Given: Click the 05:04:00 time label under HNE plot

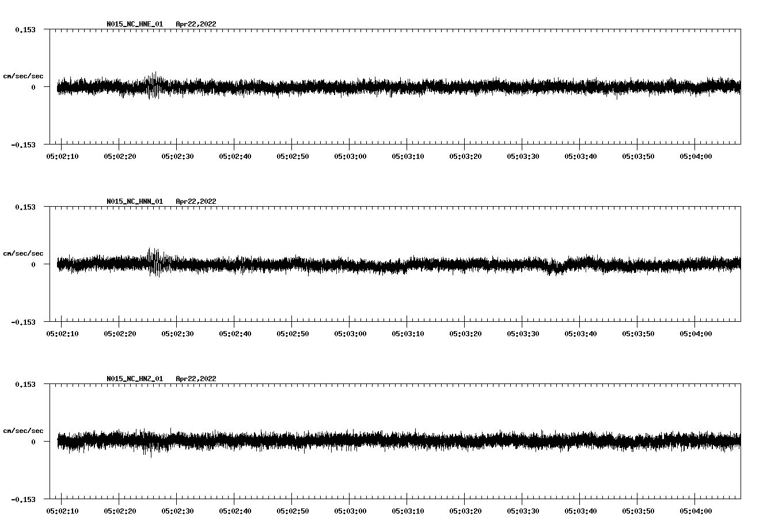Looking at the screenshot, I should pyautogui.click(x=696, y=156).
